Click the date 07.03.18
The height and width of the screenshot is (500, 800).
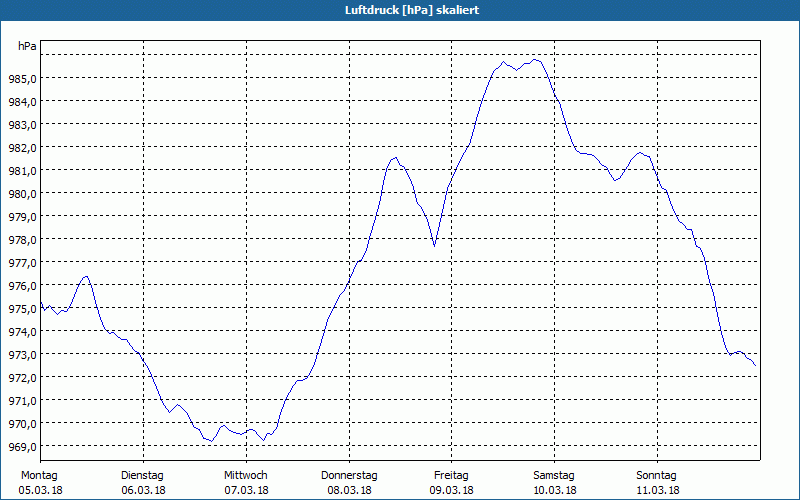click(246, 490)
